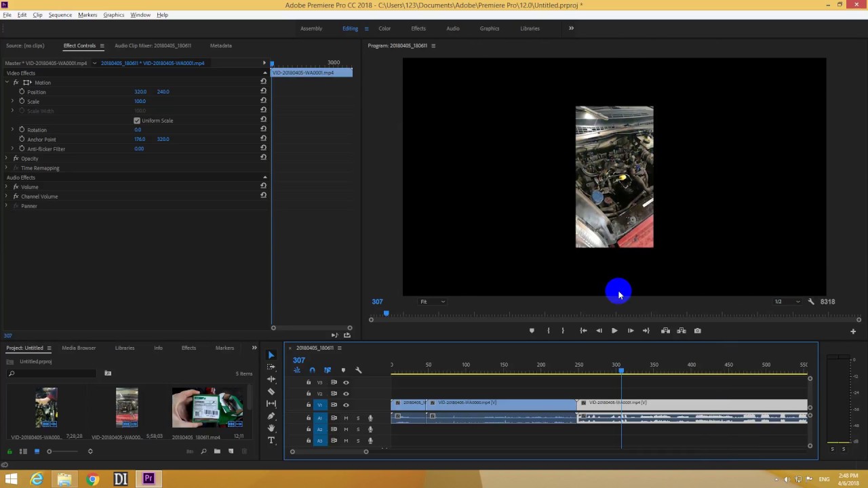Click Find magnifier in Project panel
This screenshot has width=868, height=488.
pyautogui.click(x=203, y=451)
